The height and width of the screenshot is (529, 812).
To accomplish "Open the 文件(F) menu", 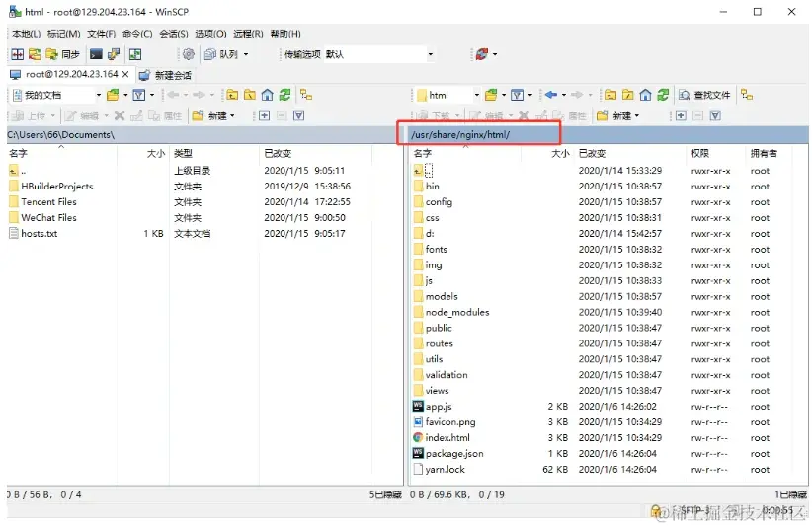I will (x=101, y=35).
